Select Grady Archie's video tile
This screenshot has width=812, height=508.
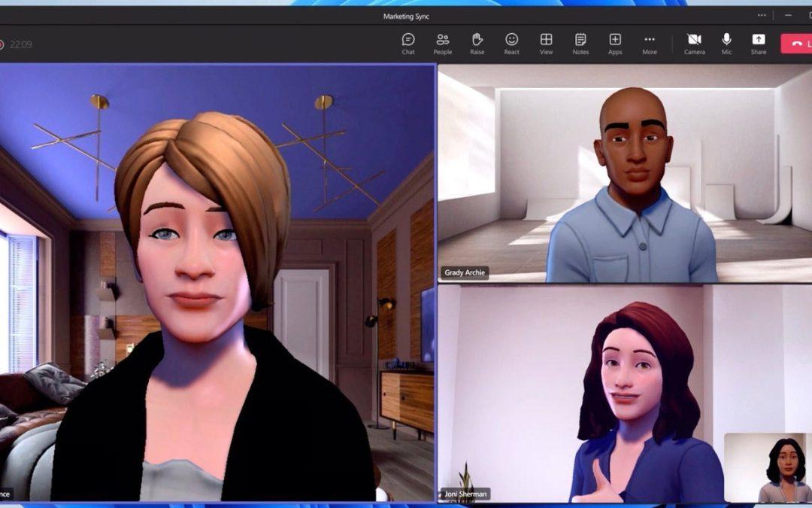click(624, 173)
